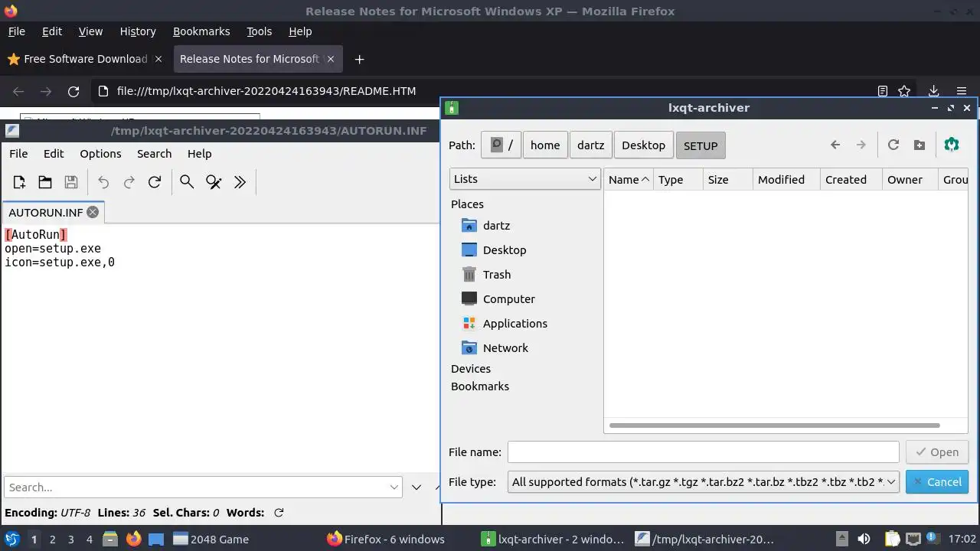
Task: Click the Replace icon in the editor toolbar
Action: tap(214, 182)
